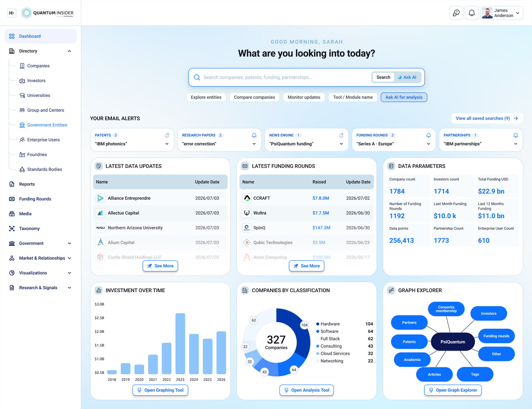The image size is (532, 409).
Task: Expand the Government sidebar section
Action: tap(69, 243)
